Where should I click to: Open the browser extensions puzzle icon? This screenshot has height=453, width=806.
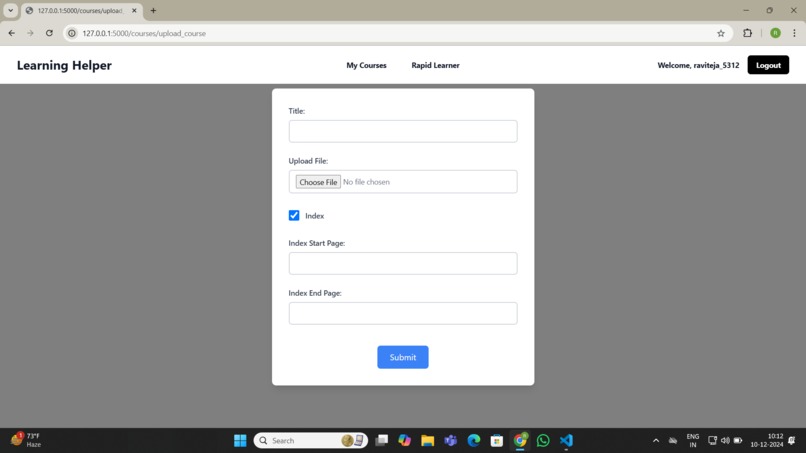(x=747, y=33)
